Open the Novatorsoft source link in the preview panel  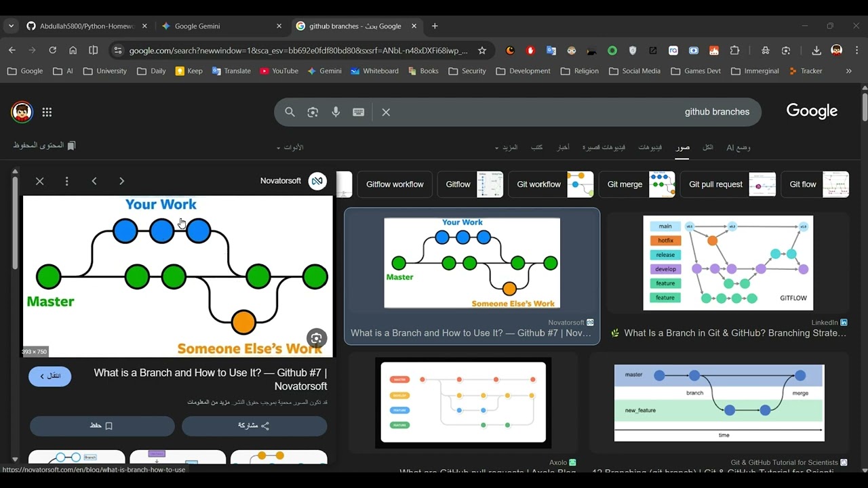294,181
